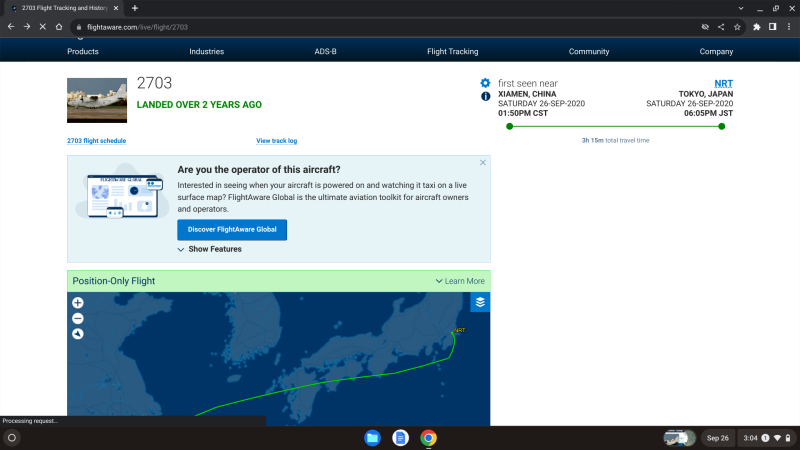Open the Chrome three-dot menu

[789, 27]
